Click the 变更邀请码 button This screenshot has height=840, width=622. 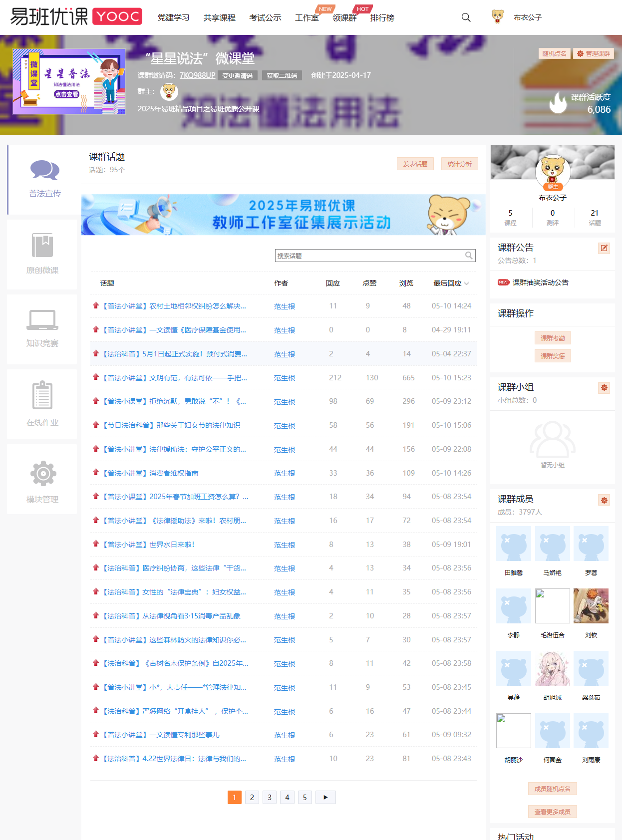238,75
